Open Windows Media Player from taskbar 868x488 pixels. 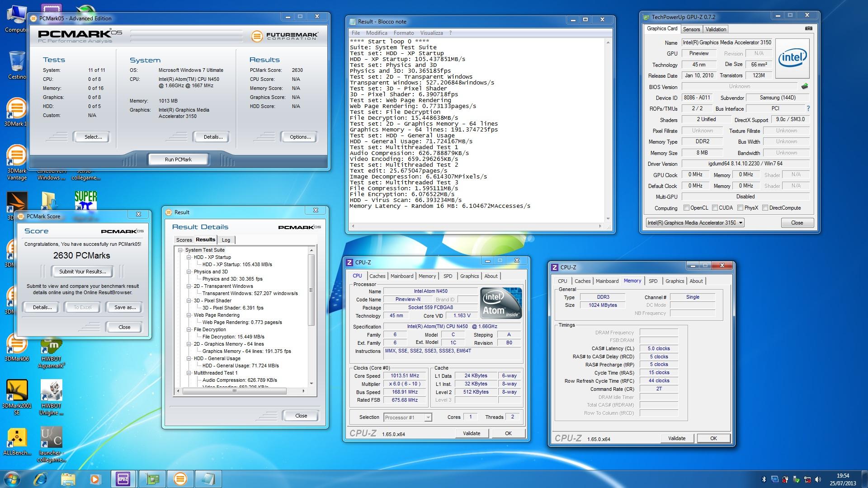[95, 479]
